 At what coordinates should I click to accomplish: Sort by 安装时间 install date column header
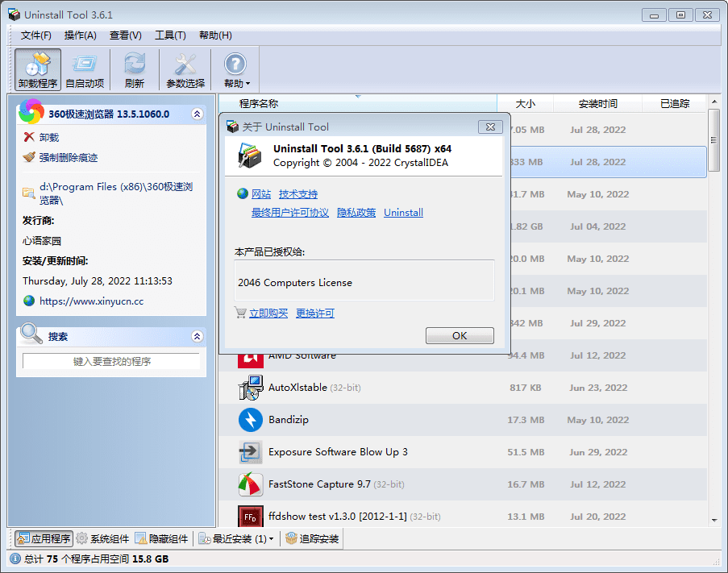point(598,103)
